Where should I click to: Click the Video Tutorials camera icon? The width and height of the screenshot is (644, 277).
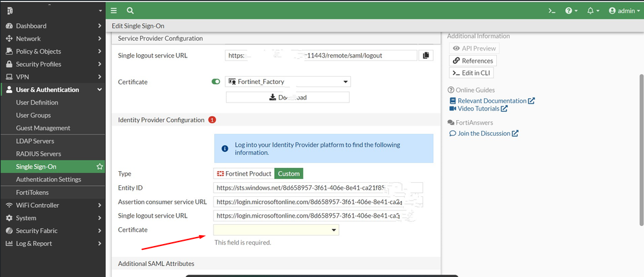(453, 108)
